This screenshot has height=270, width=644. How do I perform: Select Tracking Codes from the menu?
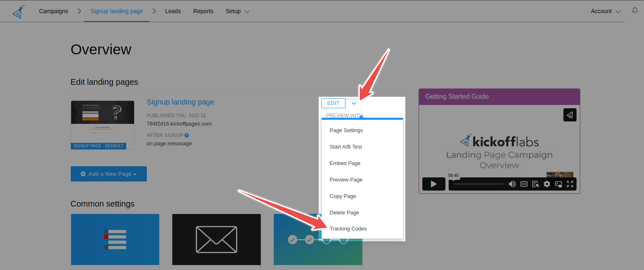coord(348,228)
